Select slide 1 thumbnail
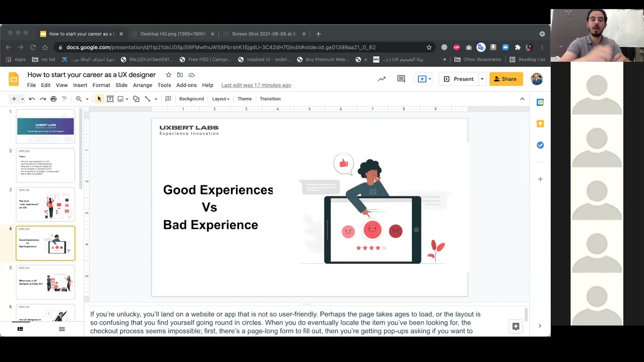The image size is (644, 362). [x=45, y=126]
